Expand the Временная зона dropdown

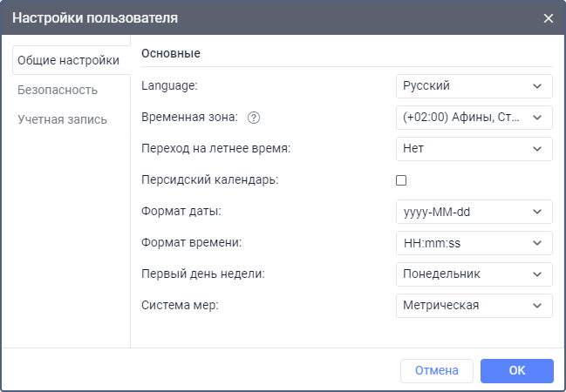474,118
